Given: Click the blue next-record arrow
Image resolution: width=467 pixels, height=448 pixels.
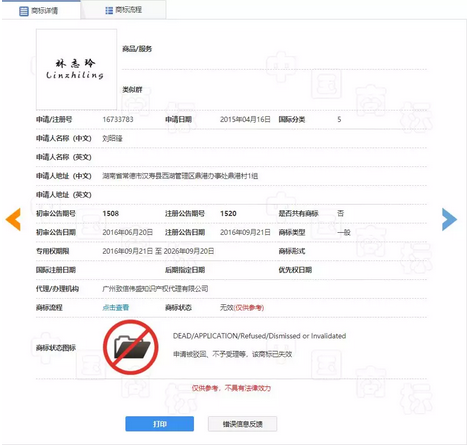Looking at the screenshot, I should 449,219.
